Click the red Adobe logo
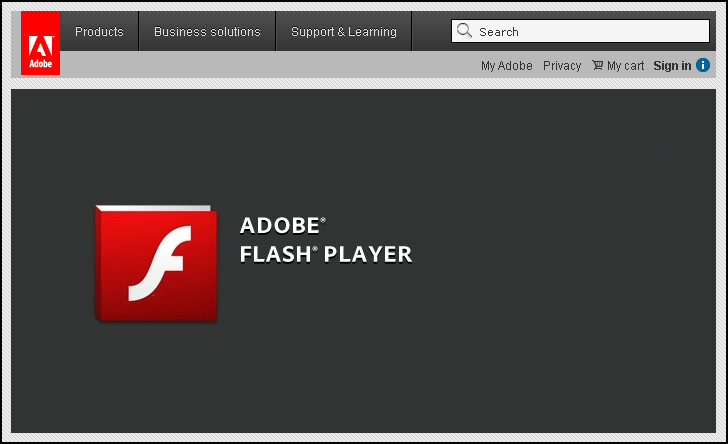The width and height of the screenshot is (728, 444). (x=40, y=43)
